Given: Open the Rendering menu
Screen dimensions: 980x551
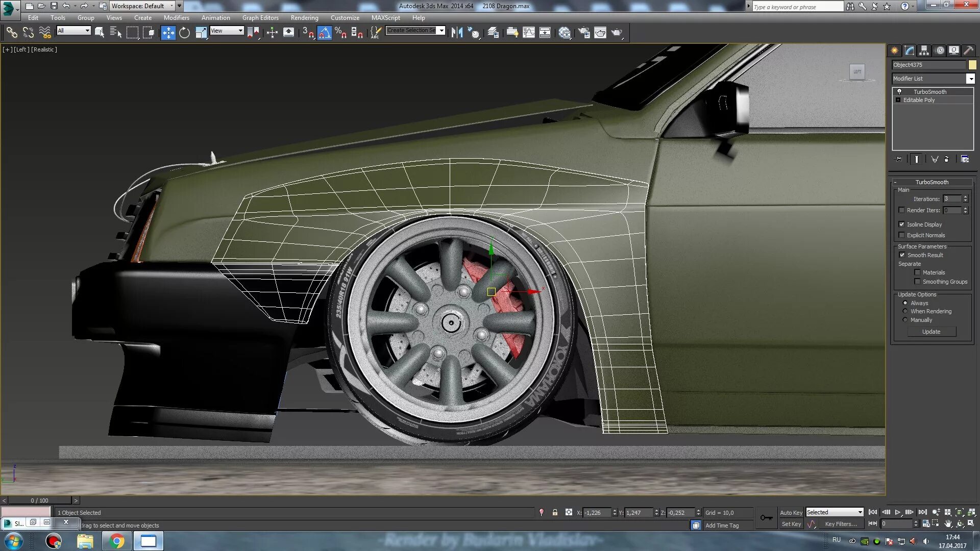Looking at the screenshot, I should (304, 17).
